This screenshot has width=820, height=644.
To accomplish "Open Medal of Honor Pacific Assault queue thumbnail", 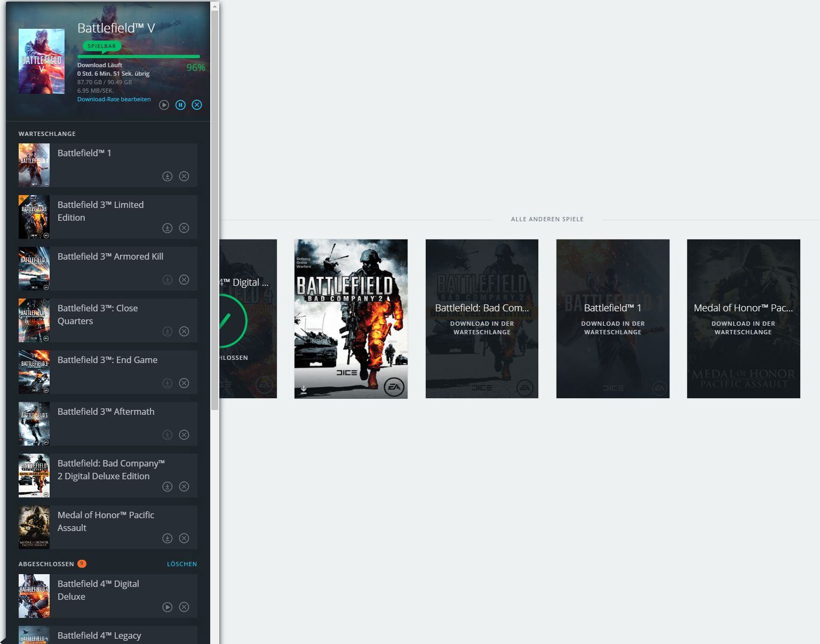I will coord(34,527).
